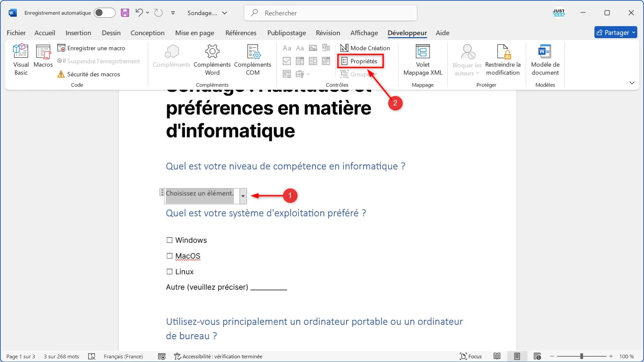Screen dimensions: 644x362
Task: Enable Focus mode
Action: [471, 356]
